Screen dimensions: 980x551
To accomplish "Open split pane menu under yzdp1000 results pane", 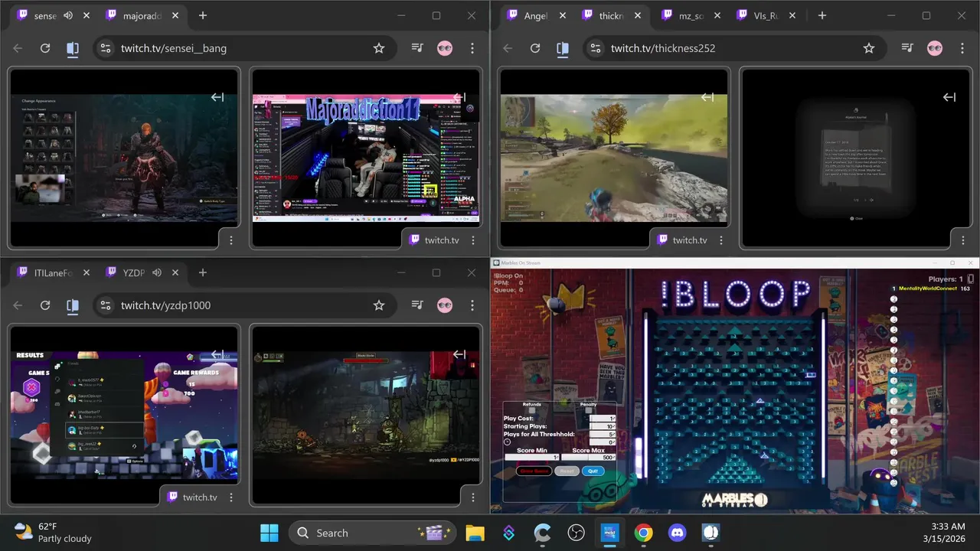I will 231,497.
